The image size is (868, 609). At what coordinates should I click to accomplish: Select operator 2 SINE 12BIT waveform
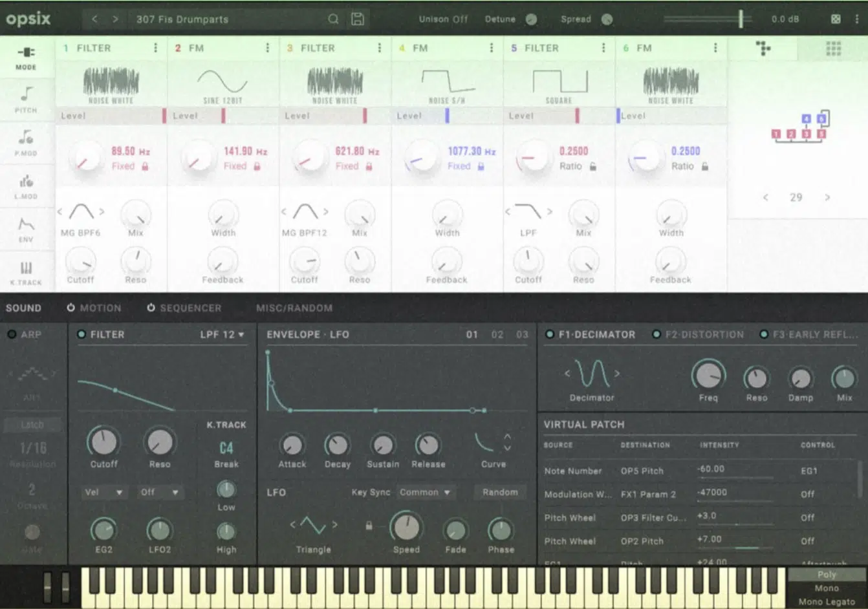point(222,84)
